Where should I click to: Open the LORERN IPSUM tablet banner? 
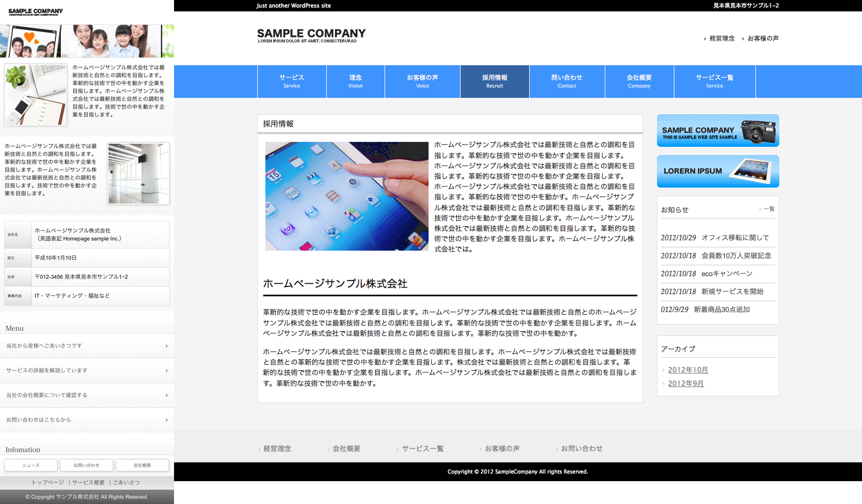(717, 171)
